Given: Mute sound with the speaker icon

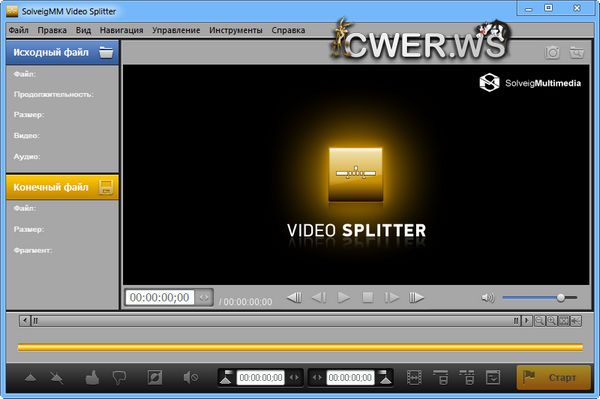Looking at the screenshot, I should (488, 297).
